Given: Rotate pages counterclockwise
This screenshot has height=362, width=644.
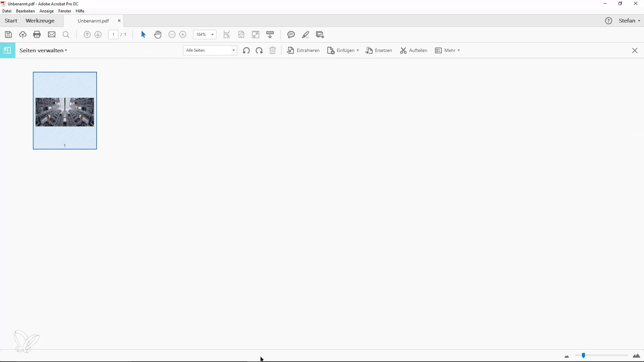Looking at the screenshot, I should 246,50.
